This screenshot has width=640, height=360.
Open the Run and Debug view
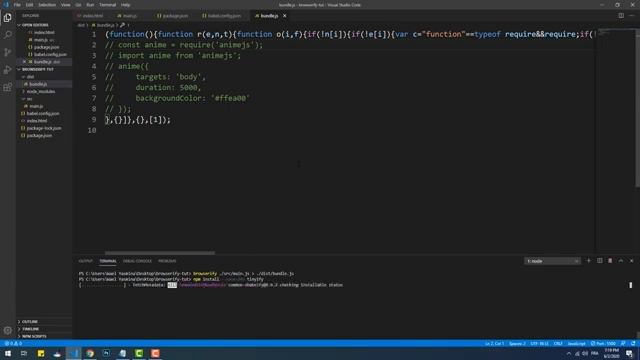tap(7, 70)
